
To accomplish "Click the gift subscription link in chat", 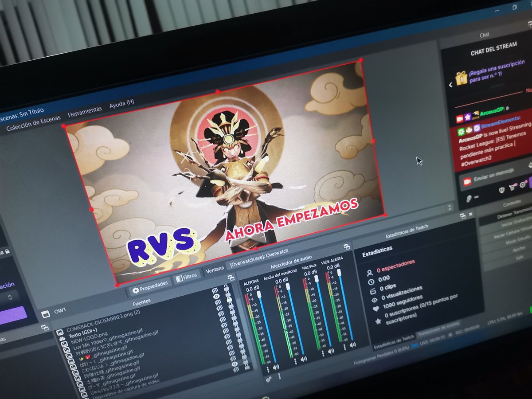I will point(497,71).
